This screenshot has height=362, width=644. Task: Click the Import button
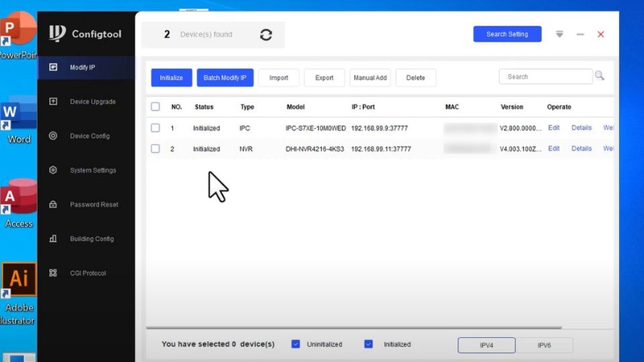(279, 77)
